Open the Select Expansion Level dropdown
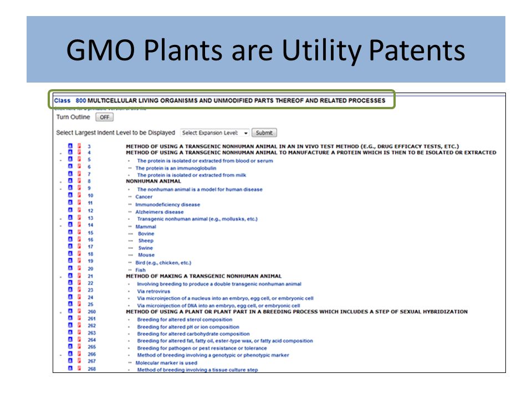The width and height of the screenshot is (532, 399). (x=215, y=132)
